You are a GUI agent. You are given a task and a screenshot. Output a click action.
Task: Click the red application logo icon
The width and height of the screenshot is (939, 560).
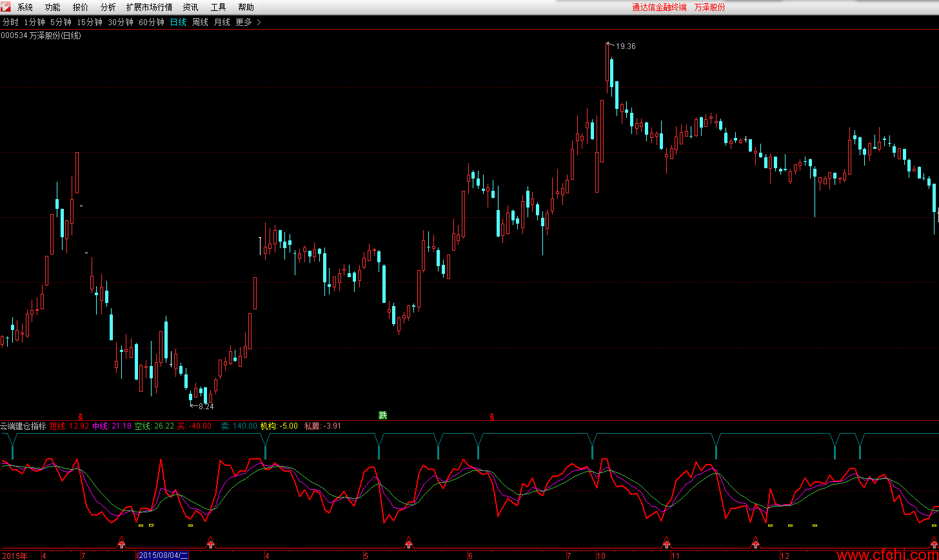[x=6, y=6]
